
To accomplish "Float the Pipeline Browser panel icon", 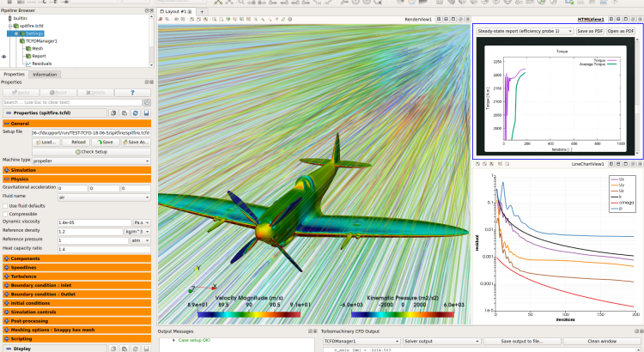I will 147,10.
